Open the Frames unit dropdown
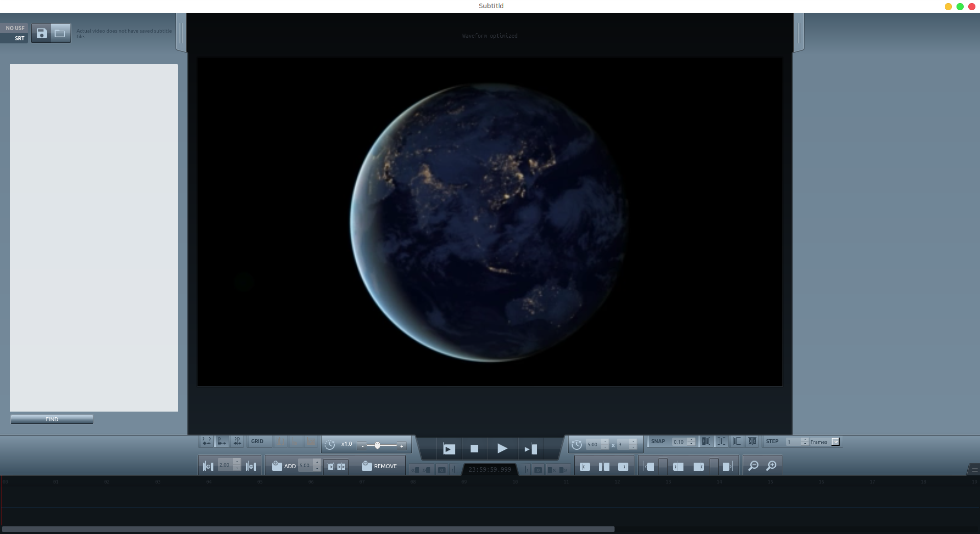This screenshot has width=980, height=534. click(x=835, y=442)
